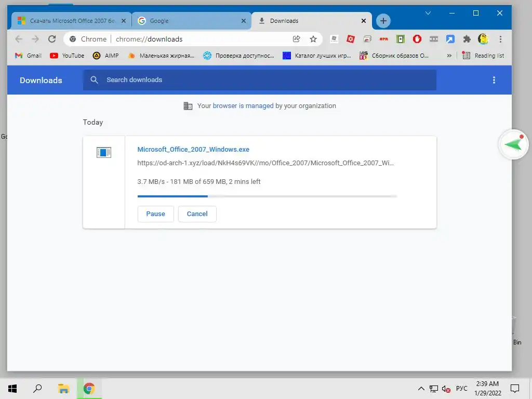Screen dimensions: 532x399
Task: Focus the Search downloads field
Action: [x=260, y=79]
